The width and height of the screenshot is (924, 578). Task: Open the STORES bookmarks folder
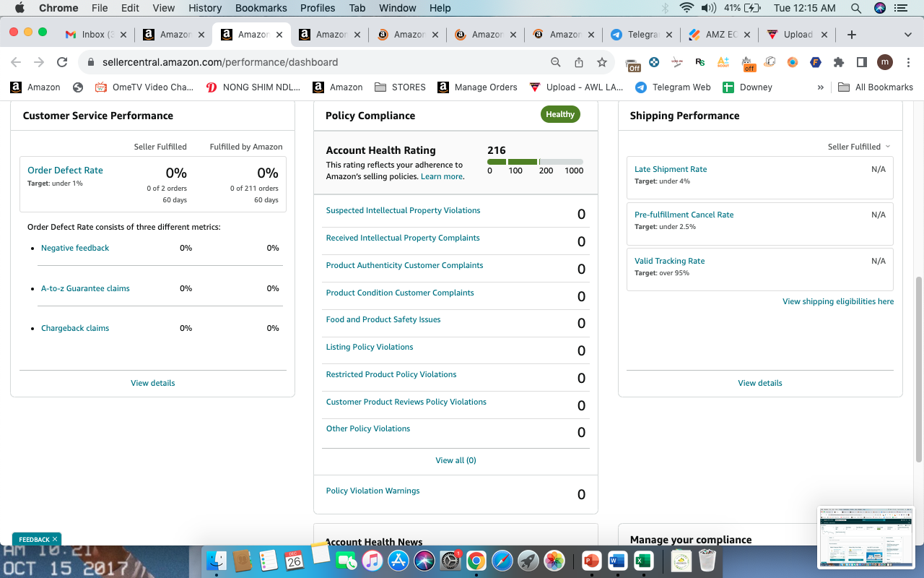click(400, 87)
